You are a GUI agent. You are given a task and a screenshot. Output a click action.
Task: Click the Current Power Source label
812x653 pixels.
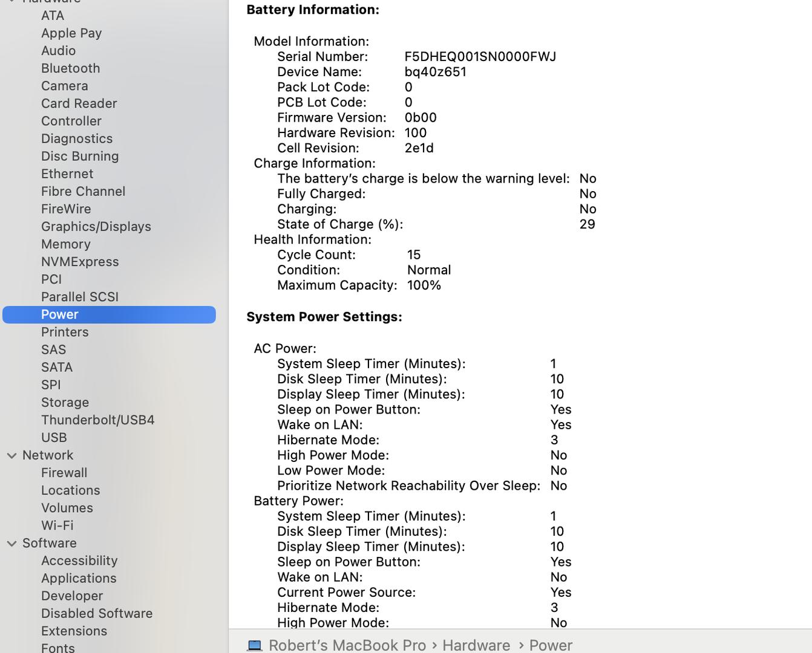coord(347,593)
